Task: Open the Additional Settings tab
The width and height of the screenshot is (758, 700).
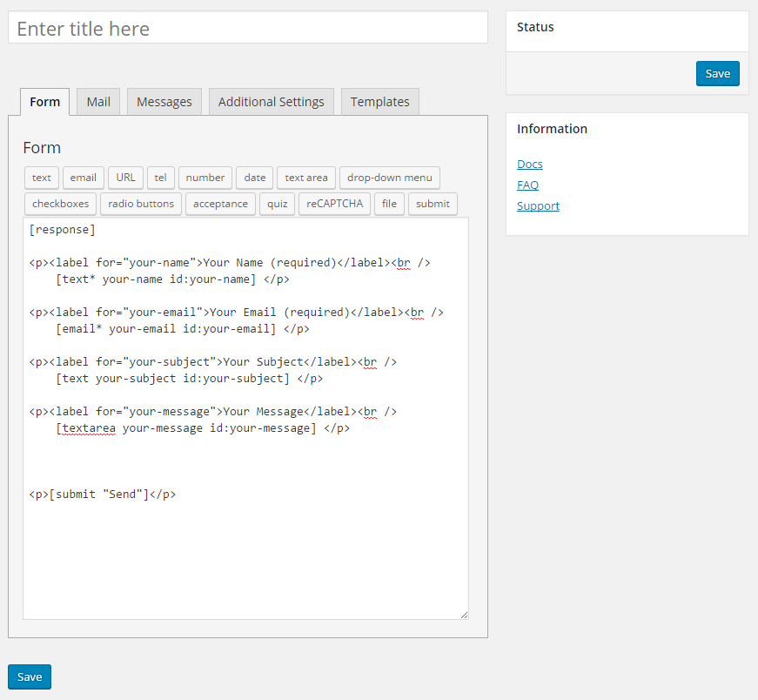Action: point(272,102)
